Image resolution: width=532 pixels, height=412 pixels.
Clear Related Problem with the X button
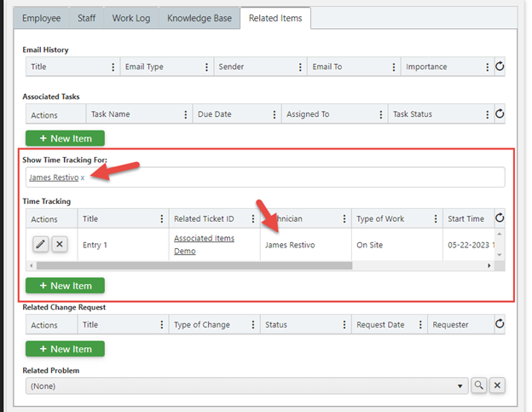point(498,386)
